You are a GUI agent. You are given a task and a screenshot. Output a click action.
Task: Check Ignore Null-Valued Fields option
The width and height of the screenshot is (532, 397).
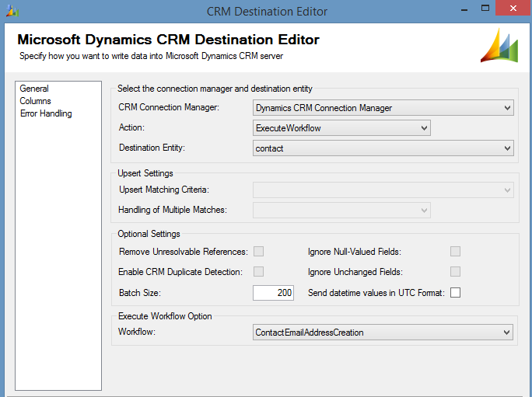click(456, 252)
